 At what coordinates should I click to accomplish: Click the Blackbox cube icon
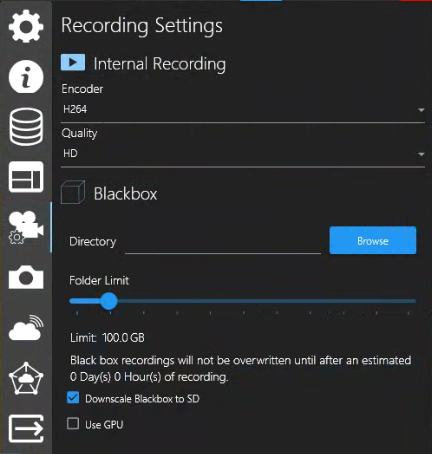point(73,192)
